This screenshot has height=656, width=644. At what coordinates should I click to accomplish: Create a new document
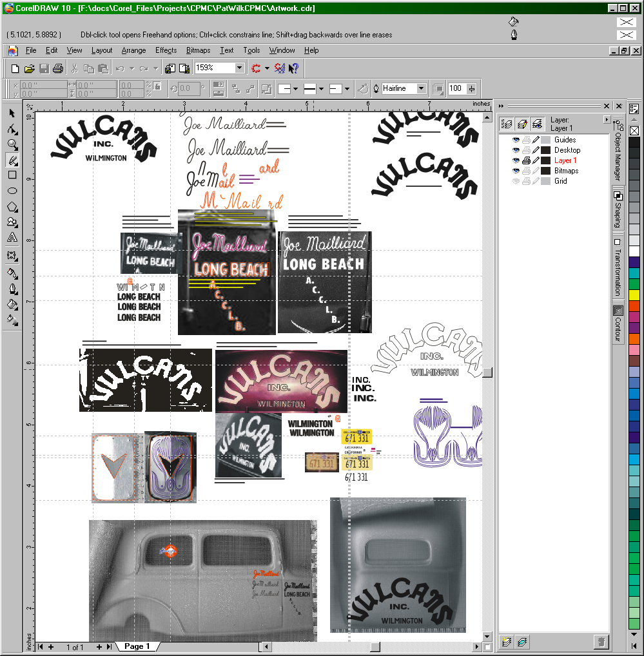(15, 68)
